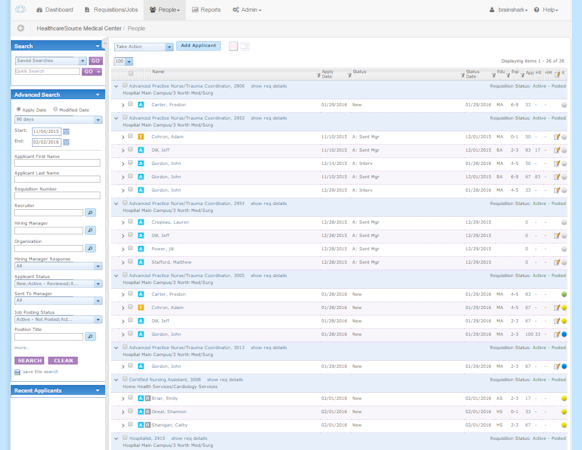Click the Add Applicant button

click(199, 46)
